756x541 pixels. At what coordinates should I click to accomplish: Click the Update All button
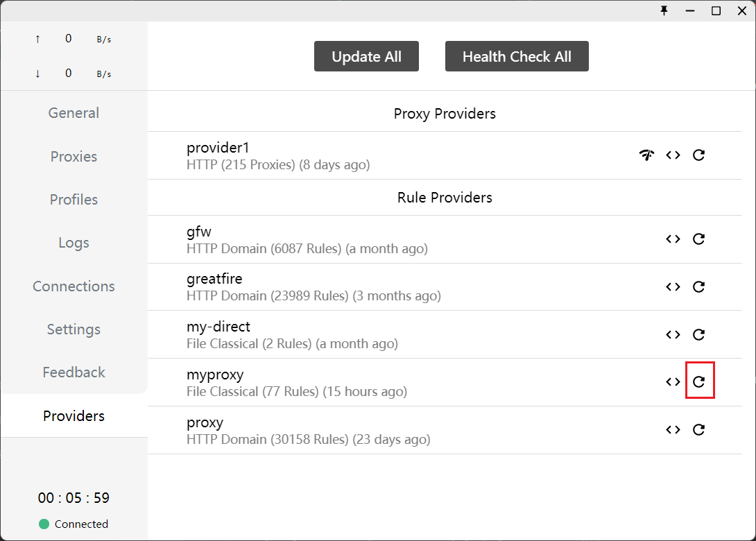pos(366,56)
